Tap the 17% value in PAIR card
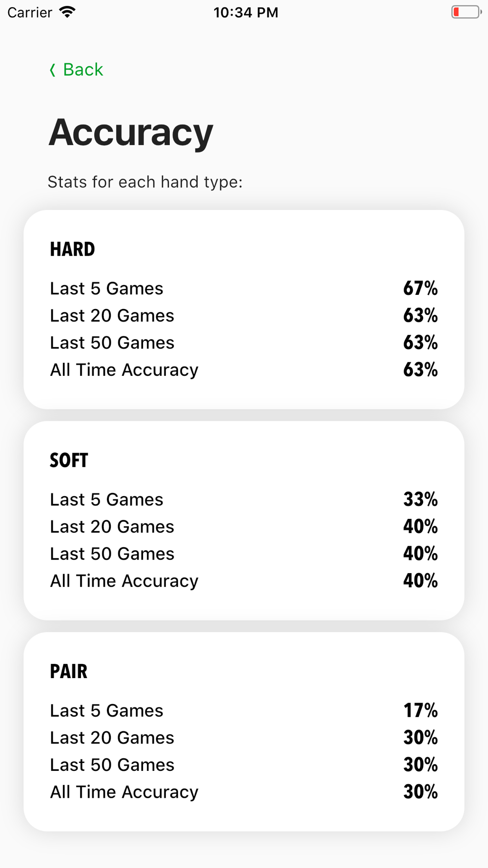Screen dimensions: 488x868 pyautogui.click(x=420, y=711)
